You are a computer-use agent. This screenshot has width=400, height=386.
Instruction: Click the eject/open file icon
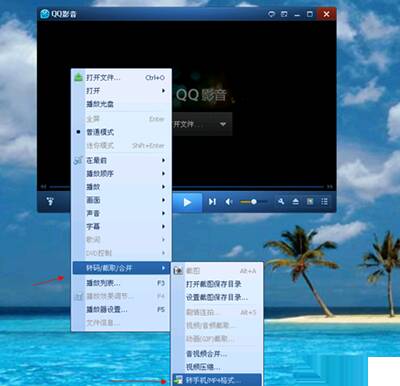[x=295, y=201]
